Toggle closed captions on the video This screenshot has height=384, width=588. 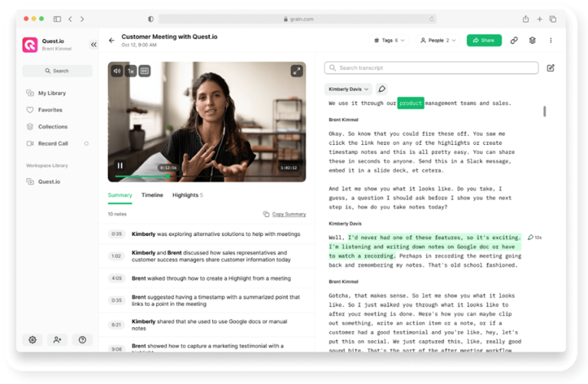(145, 71)
